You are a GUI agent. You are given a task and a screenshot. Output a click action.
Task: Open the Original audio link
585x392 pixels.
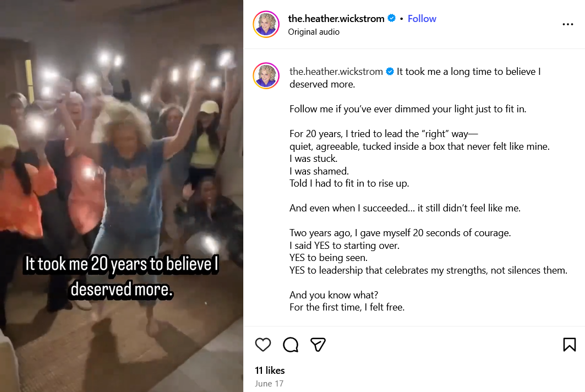tap(314, 32)
